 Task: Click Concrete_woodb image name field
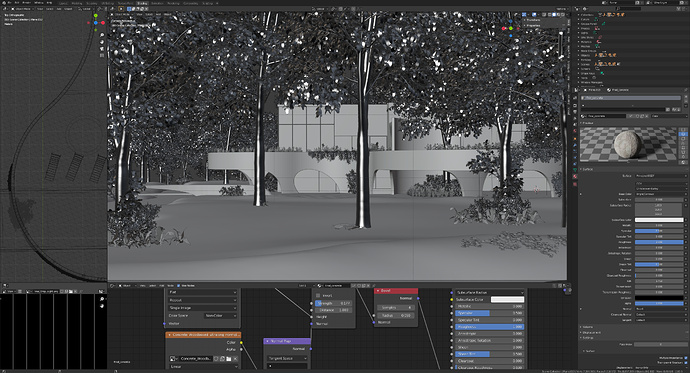point(196,358)
